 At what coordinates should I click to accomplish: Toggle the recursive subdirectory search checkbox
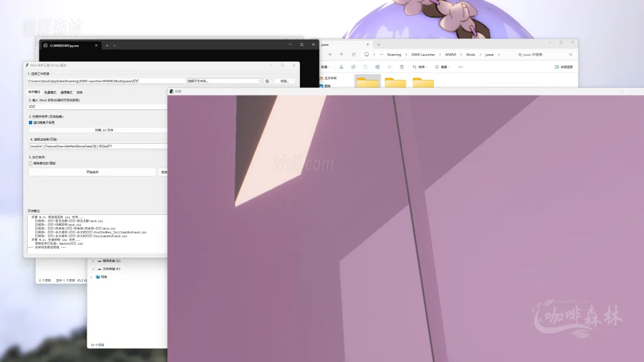tap(30, 123)
